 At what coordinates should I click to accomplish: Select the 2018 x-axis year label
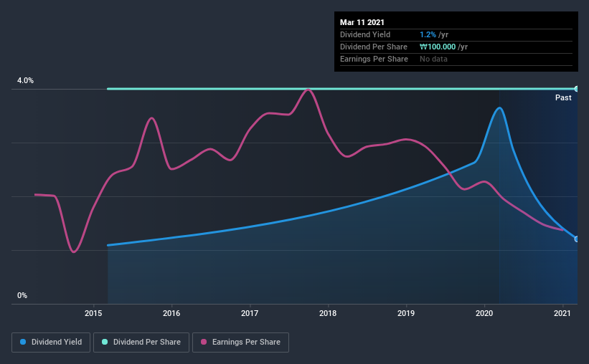[x=328, y=313]
